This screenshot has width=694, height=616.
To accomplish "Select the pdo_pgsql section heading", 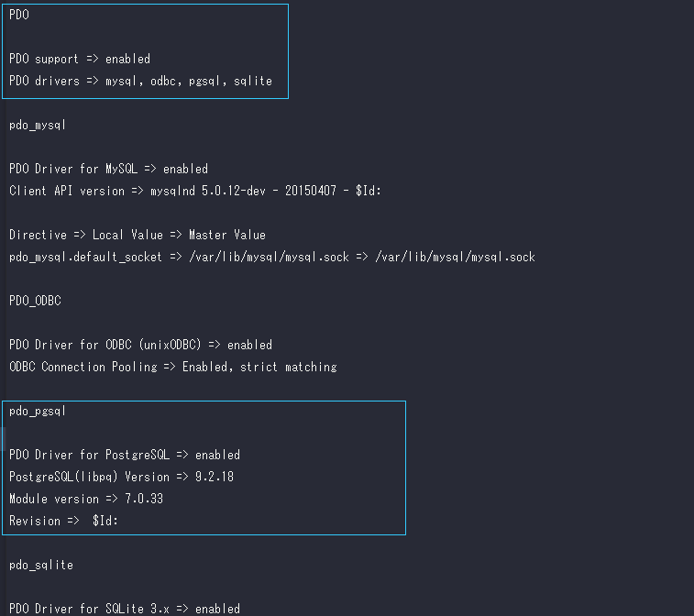I will click(38, 411).
